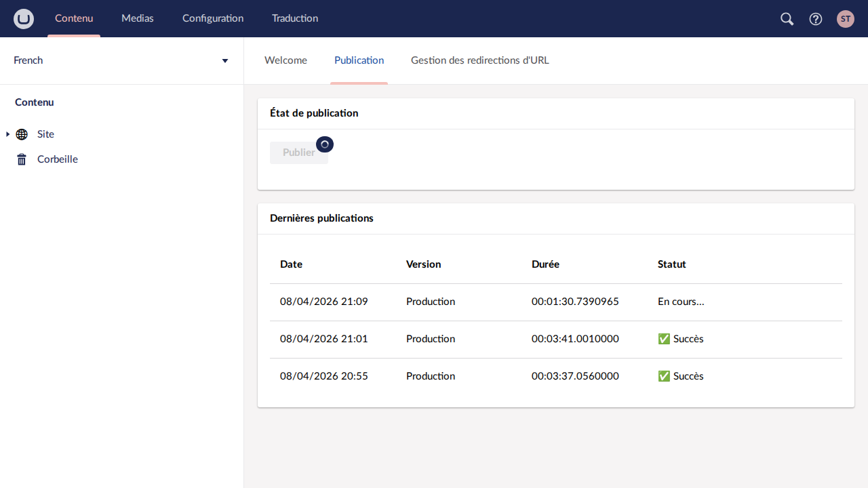
Task: Expand the Site tree node arrow
Action: 7,134
